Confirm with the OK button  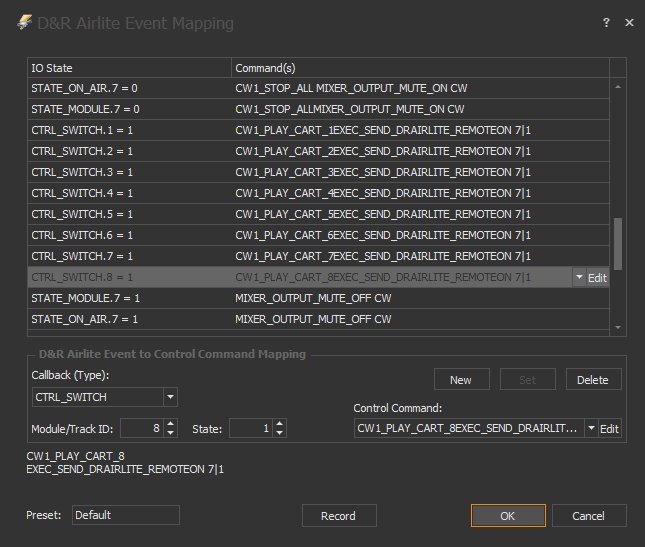[508, 515]
